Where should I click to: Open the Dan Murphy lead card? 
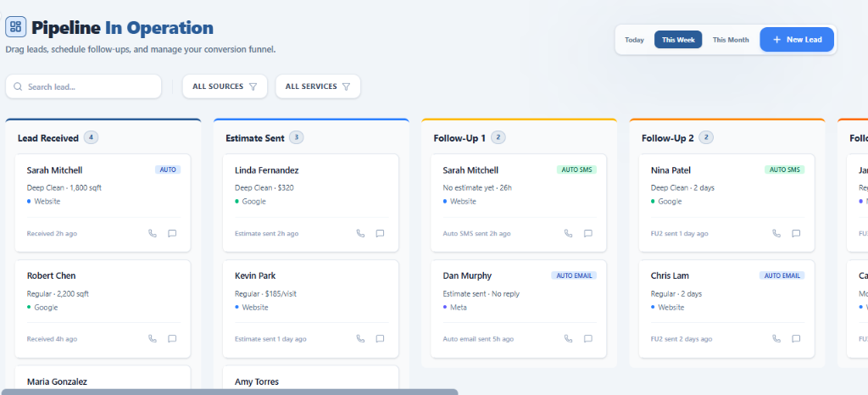(x=519, y=309)
